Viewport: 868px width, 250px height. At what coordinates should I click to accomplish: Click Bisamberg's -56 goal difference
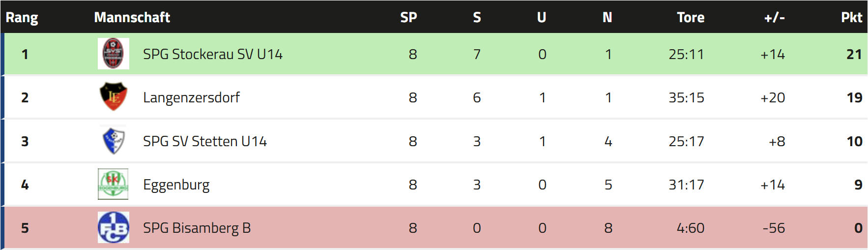pyautogui.click(x=774, y=228)
